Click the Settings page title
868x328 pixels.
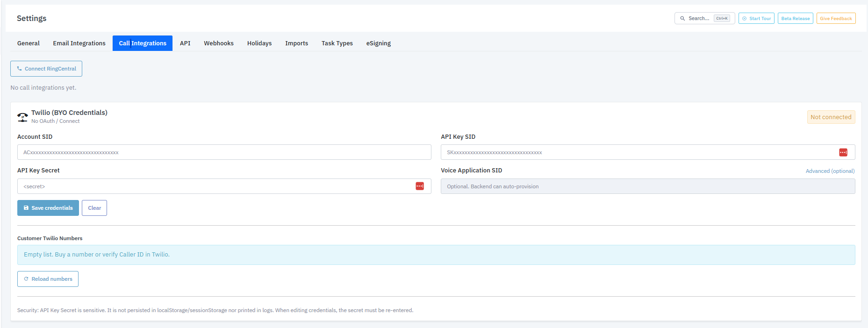click(x=32, y=18)
